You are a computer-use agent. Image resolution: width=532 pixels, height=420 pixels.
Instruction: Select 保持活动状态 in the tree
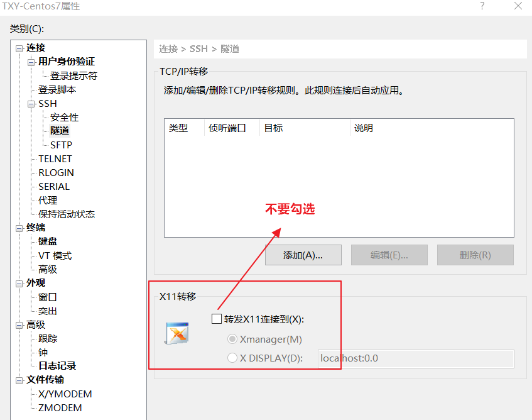[x=67, y=214]
